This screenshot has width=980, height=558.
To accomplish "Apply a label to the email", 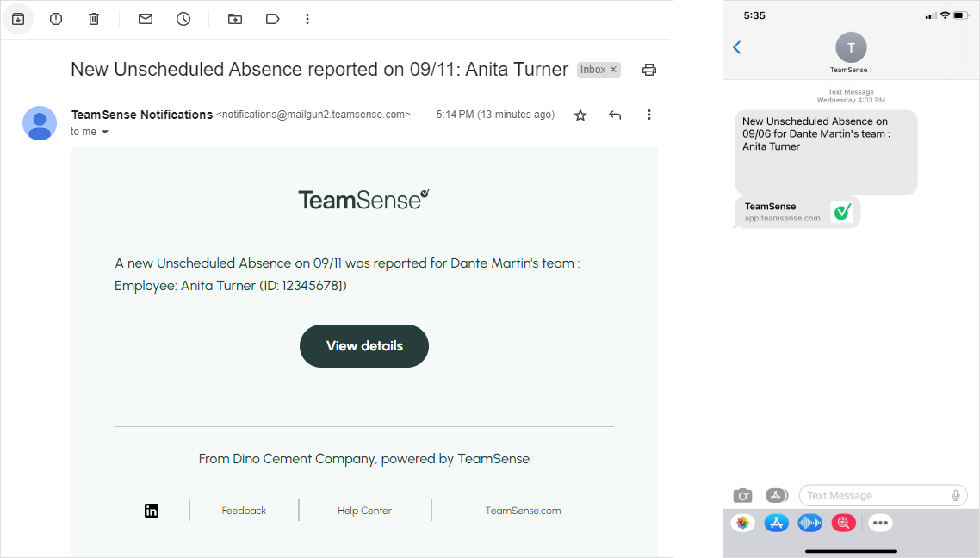I will (x=273, y=18).
